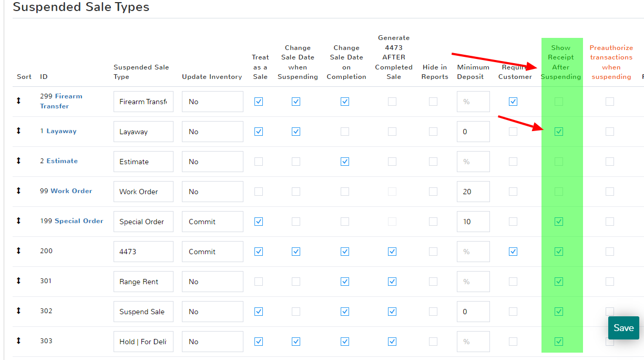Click the sort handle for Firearm Transfer row
The width and height of the screenshot is (644, 360).
[19, 101]
